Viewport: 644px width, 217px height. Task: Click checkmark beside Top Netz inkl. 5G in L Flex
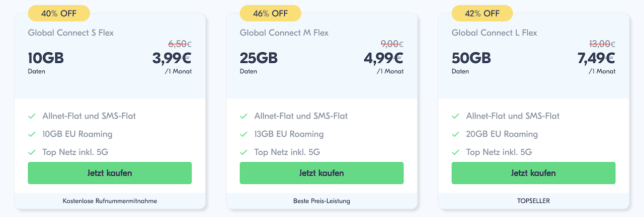click(455, 152)
